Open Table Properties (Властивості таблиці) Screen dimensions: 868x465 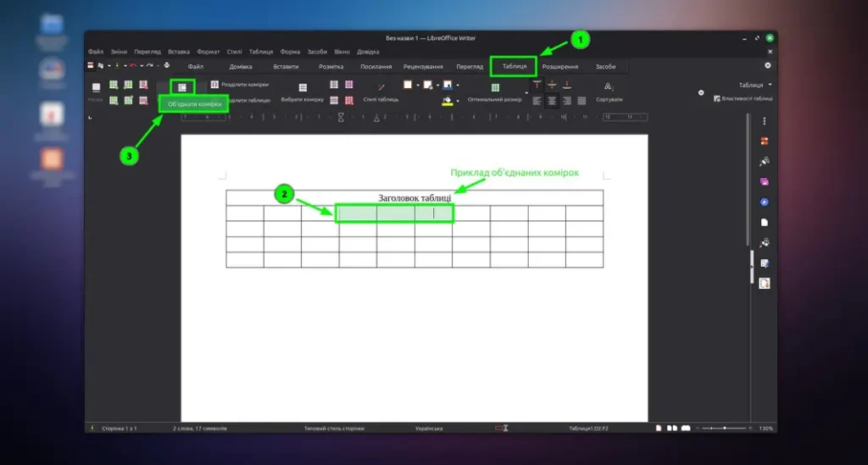point(743,98)
